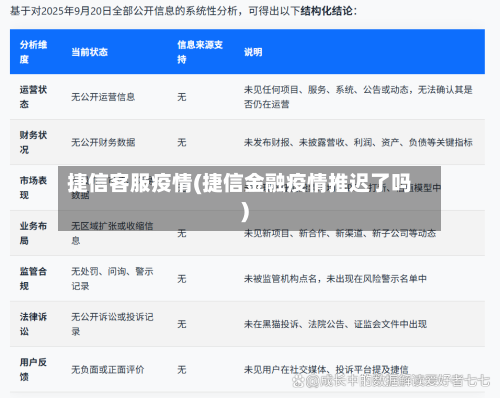The height and width of the screenshot is (398, 500).
Task: Click the 信息来源支持 column header
Action: click(x=200, y=52)
